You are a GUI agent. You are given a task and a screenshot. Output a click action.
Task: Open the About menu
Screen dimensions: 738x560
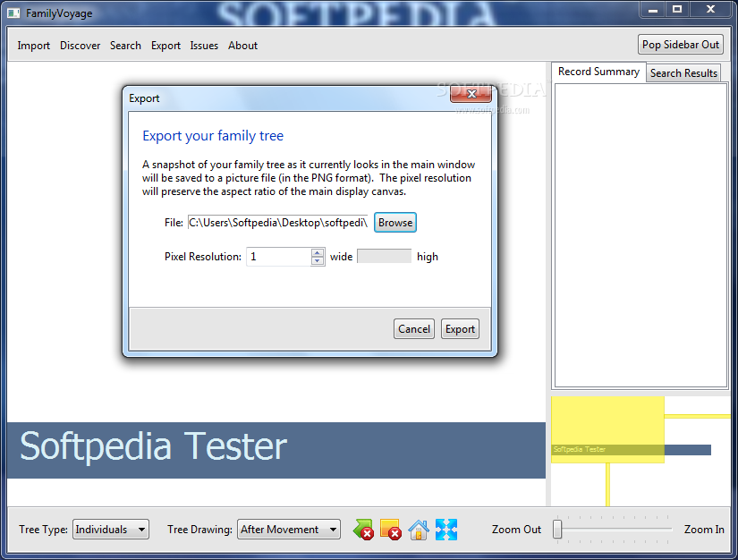coord(242,46)
